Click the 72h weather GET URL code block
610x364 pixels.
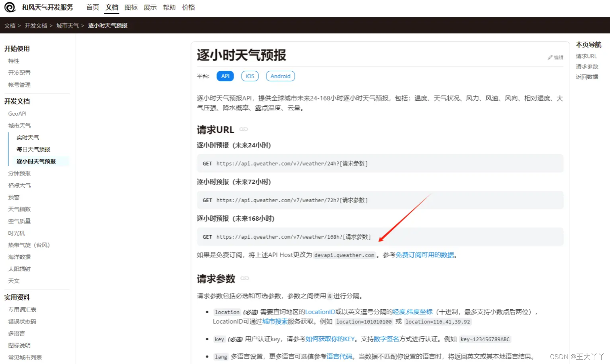[x=380, y=200]
